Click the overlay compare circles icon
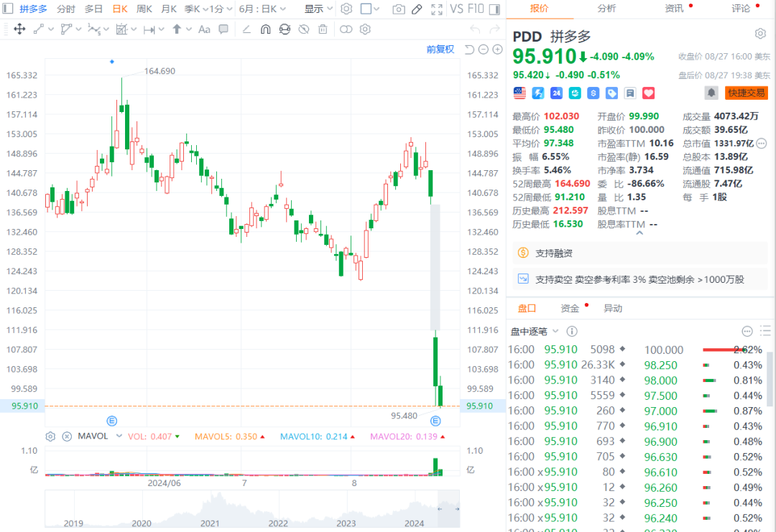Viewport: 776px width, 532px height. point(346,29)
